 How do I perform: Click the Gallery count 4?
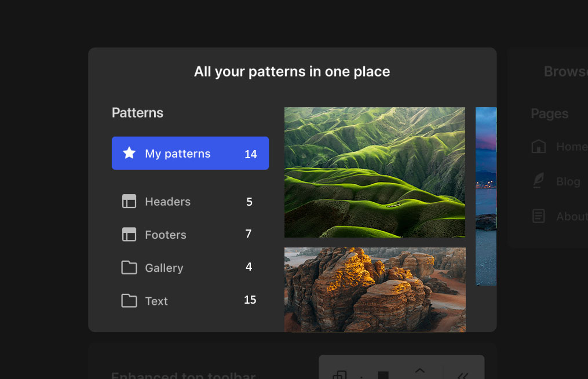click(249, 267)
